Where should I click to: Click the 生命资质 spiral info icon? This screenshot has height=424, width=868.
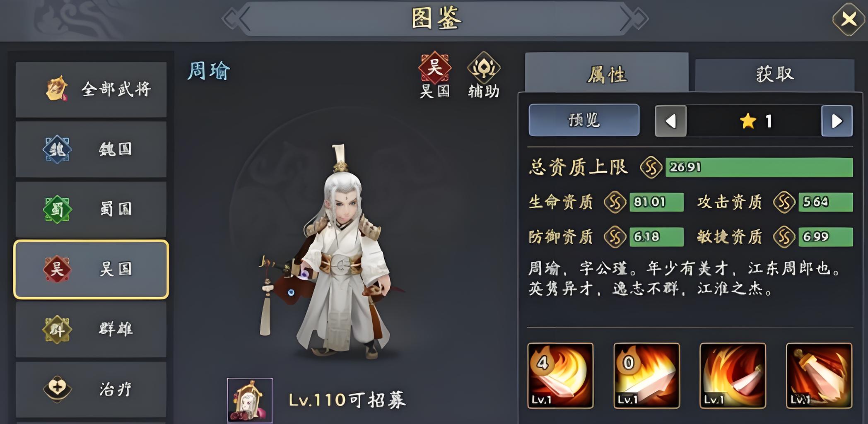[x=615, y=202]
